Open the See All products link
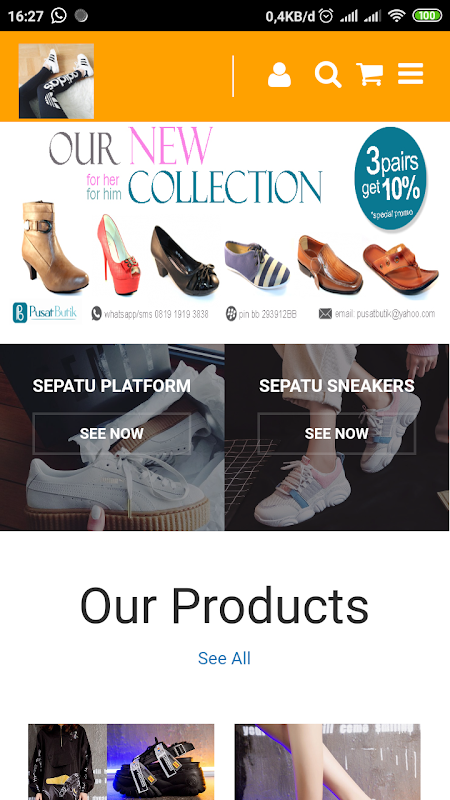Viewport: 450px width, 800px height. pos(224,658)
